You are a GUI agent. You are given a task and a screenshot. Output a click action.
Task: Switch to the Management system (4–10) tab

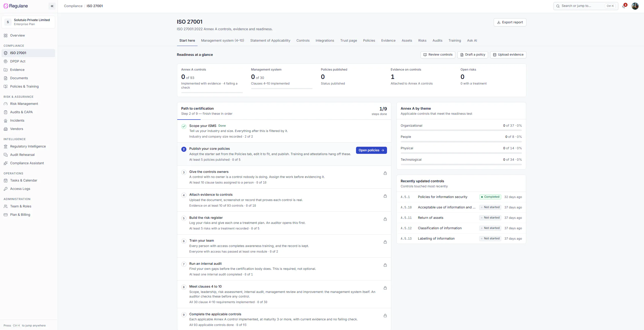[222, 41]
